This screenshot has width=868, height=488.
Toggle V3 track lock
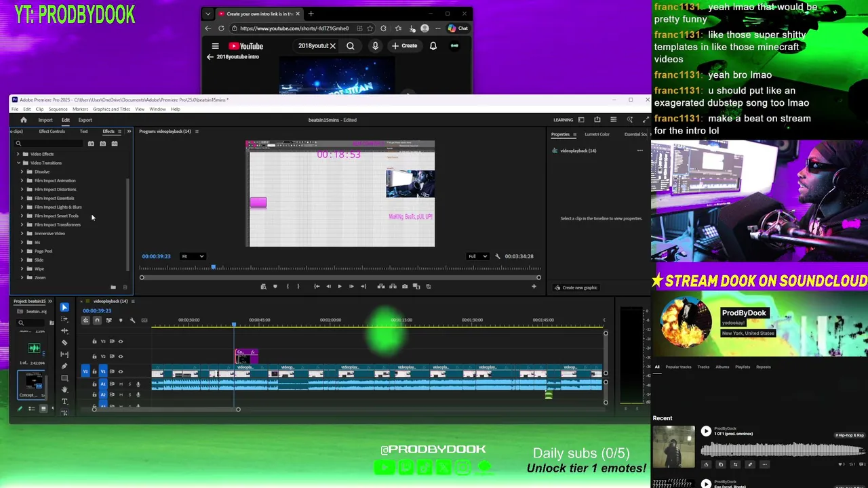(94, 342)
